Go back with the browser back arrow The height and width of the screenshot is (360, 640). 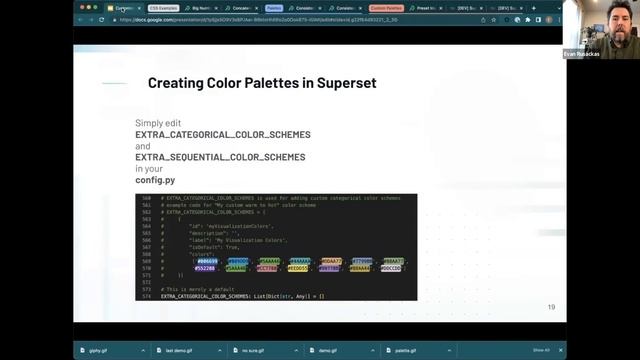81,20
